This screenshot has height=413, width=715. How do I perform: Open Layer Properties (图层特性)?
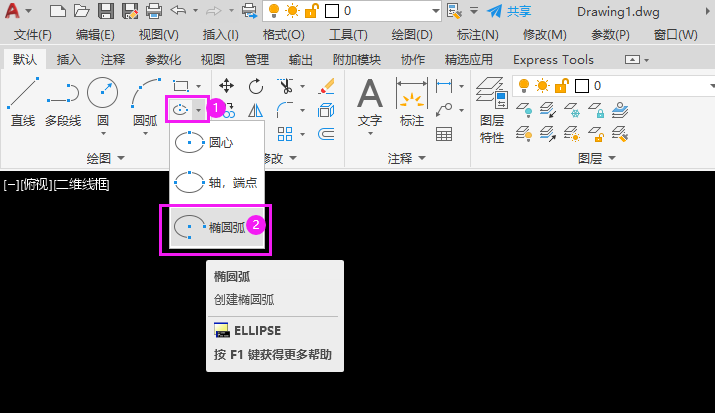pyautogui.click(x=492, y=110)
